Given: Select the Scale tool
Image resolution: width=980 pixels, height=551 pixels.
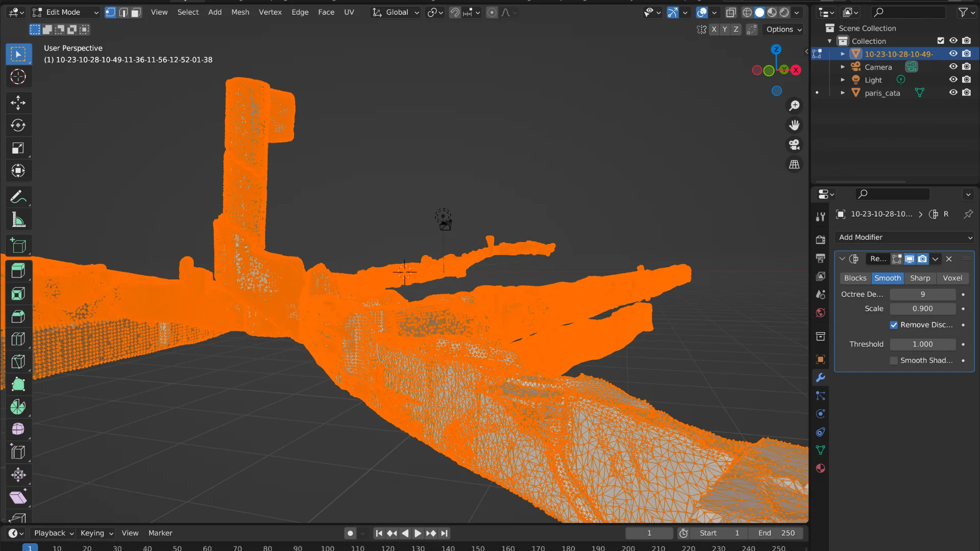Looking at the screenshot, I should tap(18, 148).
